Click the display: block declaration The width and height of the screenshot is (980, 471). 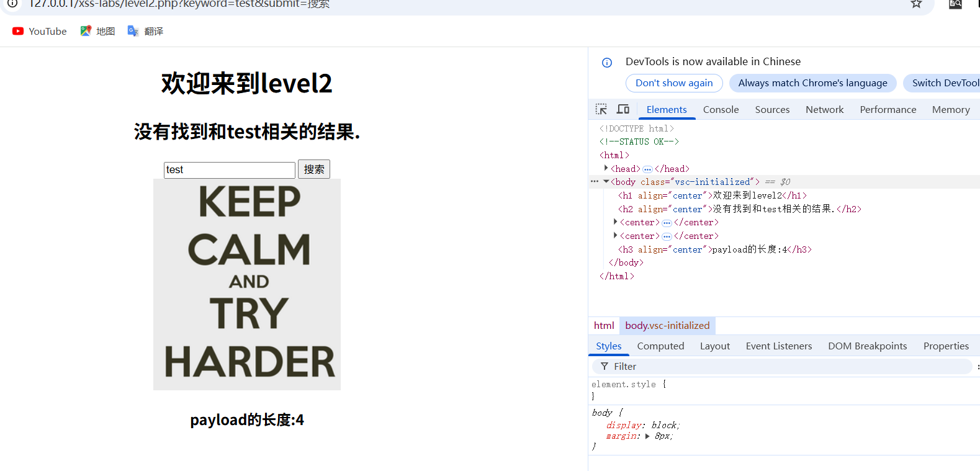point(643,425)
